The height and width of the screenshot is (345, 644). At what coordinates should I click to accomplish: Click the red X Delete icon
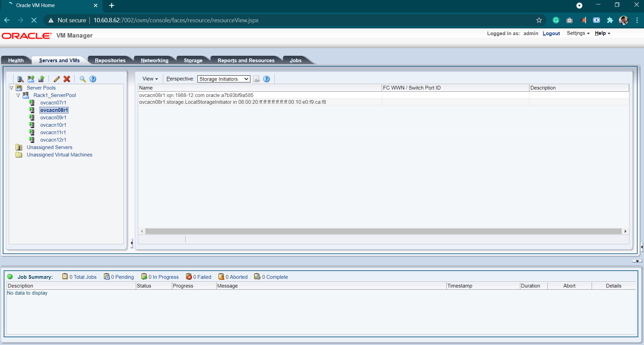67,79
